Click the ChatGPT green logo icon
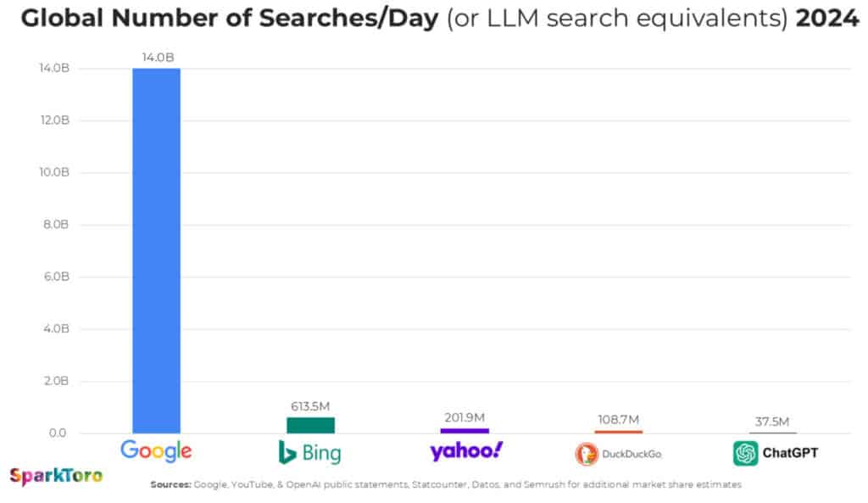The image size is (868, 503). coord(745,454)
